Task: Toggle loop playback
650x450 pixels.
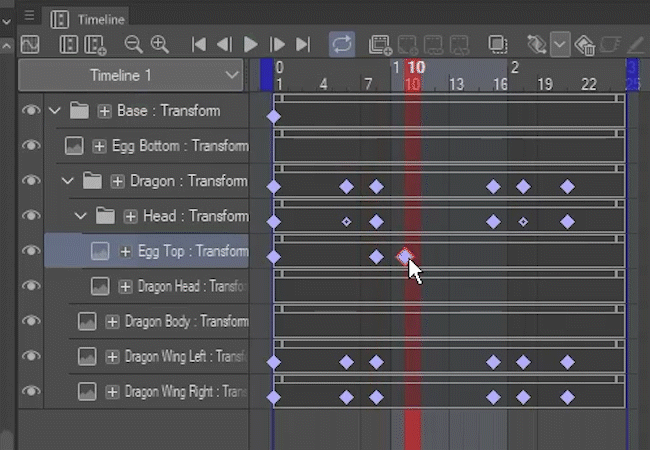Action: pyautogui.click(x=342, y=44)
